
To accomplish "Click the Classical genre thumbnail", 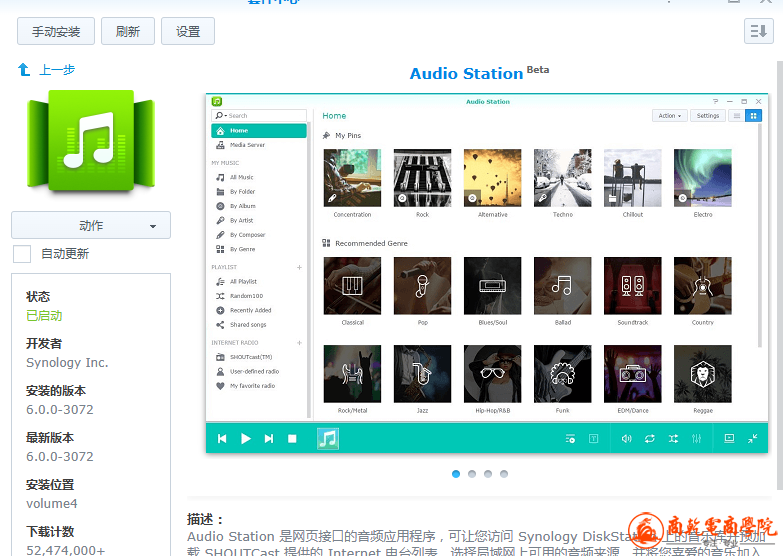I will click(x=352, y=287).
